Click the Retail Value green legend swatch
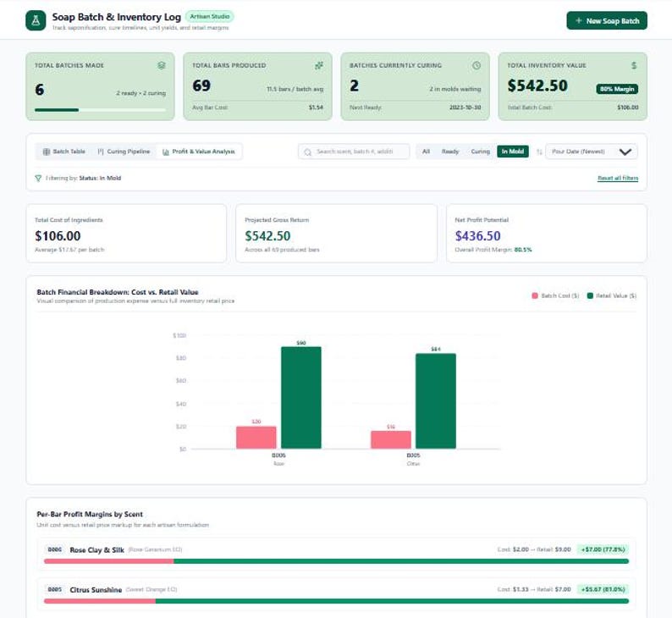Viewport: 672px width, 618px height. 590,295
